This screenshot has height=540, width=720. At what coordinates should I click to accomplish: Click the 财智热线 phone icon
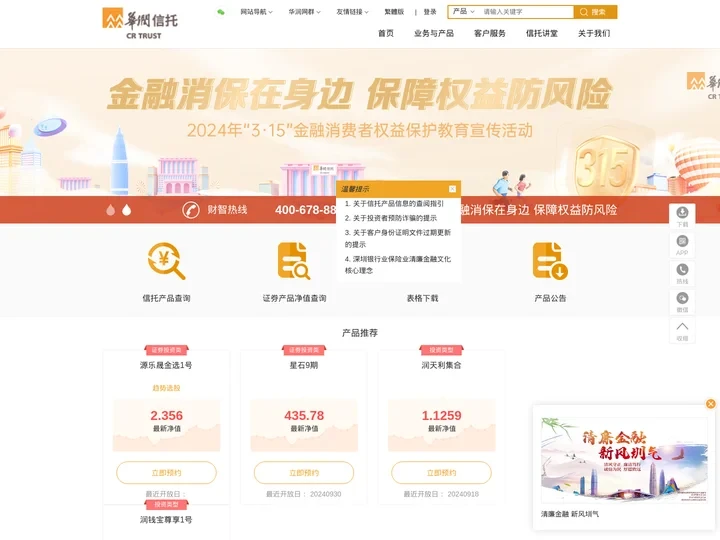pos(191,210)
